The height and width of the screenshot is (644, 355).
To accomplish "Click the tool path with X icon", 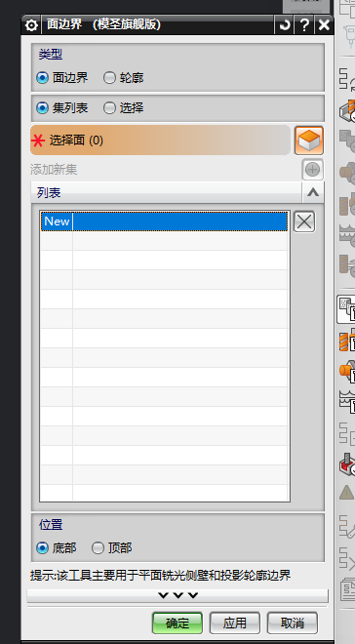I will [x=347, y=557].
